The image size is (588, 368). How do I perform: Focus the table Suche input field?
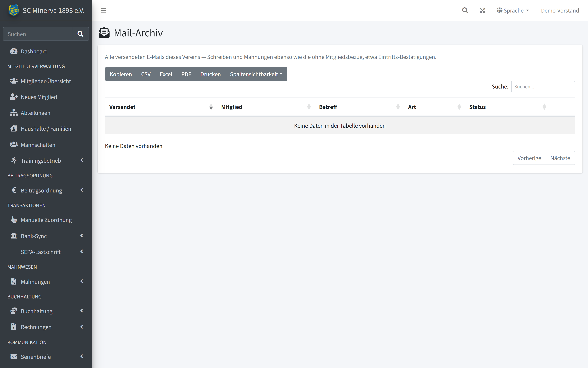point(543,87)
